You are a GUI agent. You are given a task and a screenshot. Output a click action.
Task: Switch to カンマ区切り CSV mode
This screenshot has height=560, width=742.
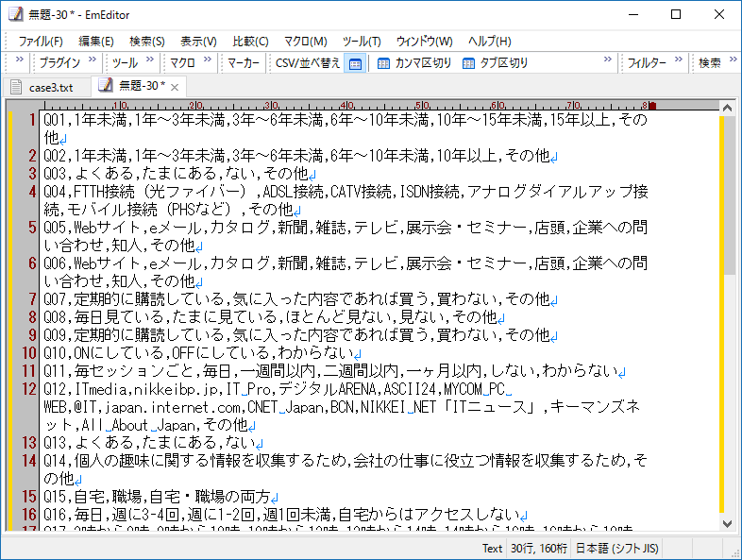tap(413, 63)
